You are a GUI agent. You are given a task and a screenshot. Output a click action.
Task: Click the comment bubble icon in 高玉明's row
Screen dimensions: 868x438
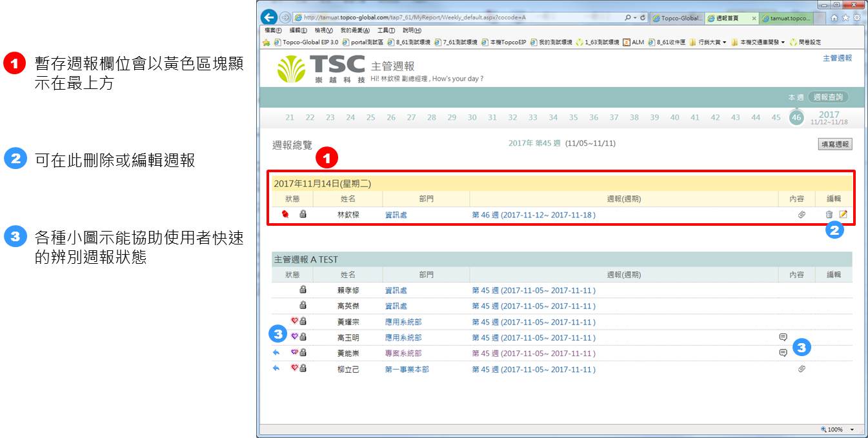[783, 337]
